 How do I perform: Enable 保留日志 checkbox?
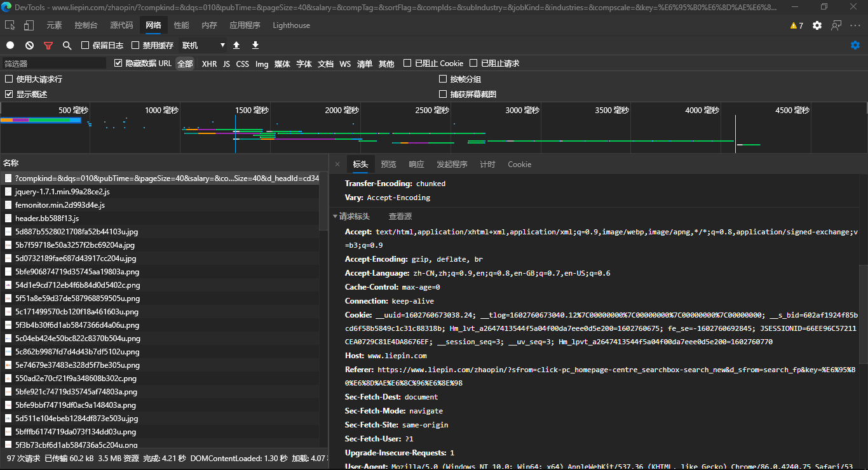[85, 45]
